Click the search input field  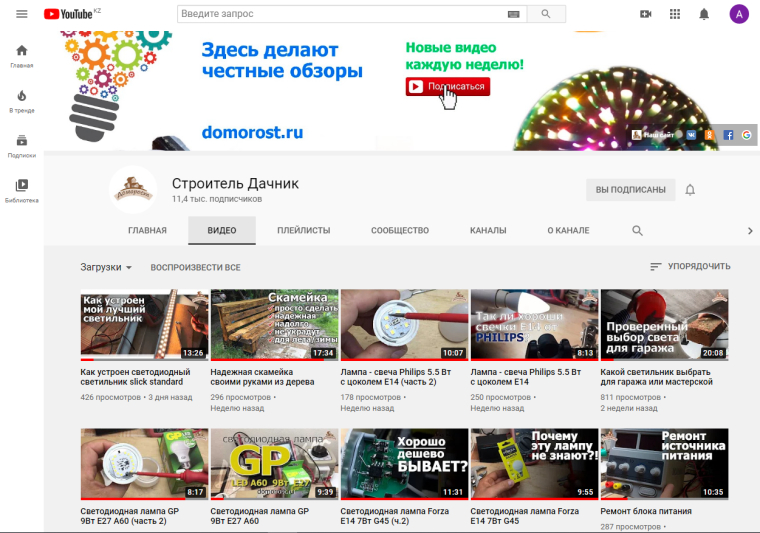point(340,14)
